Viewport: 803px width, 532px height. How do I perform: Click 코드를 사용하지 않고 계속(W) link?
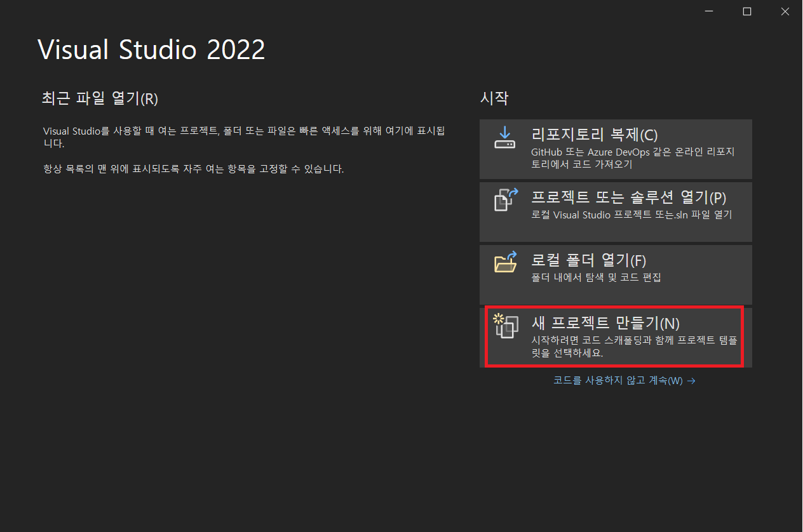tap(624, 381)
